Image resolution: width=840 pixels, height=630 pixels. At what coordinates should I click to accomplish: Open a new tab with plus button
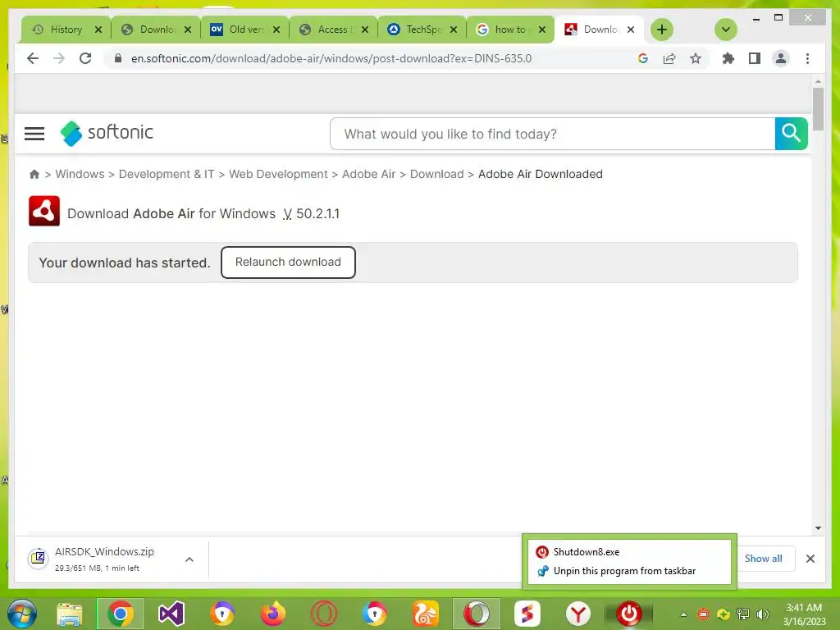[662, 30]
